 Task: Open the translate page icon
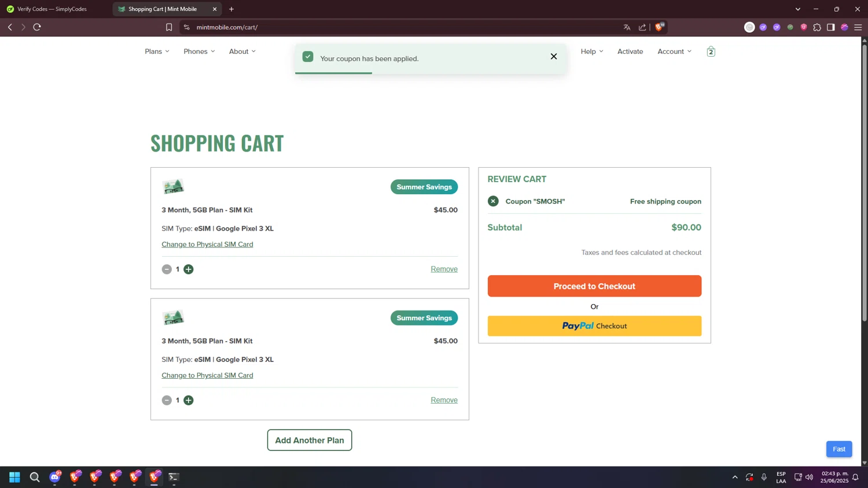point(627,27)
